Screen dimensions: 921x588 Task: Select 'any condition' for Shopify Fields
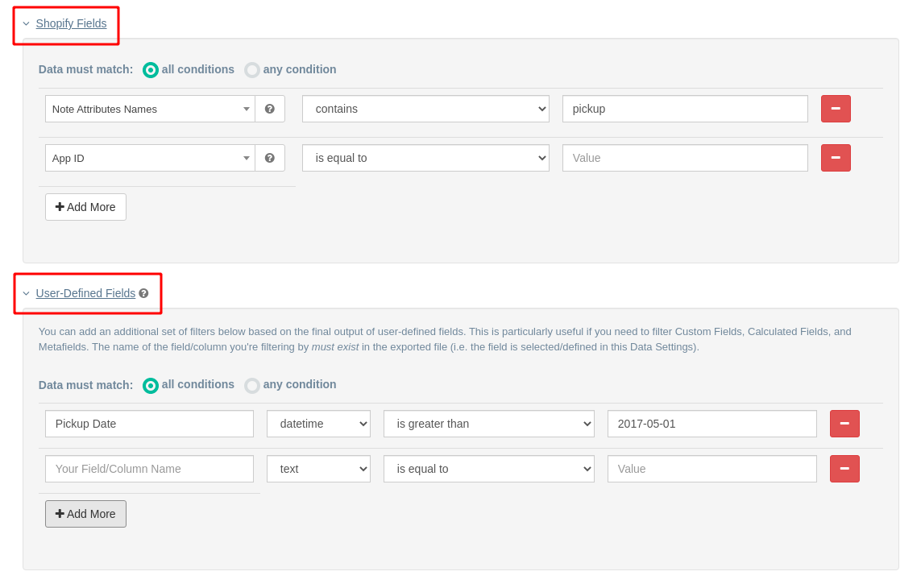tap(252, 70)
